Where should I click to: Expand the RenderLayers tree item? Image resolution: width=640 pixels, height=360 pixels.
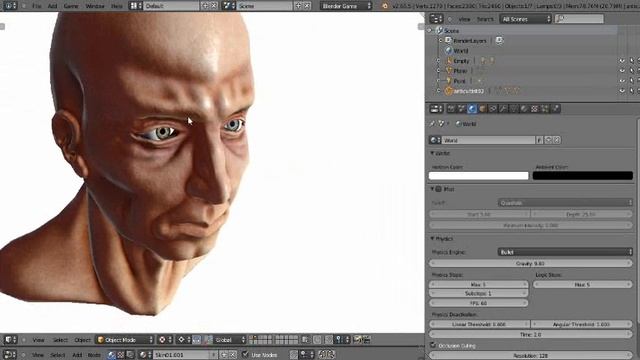coord(440,40)
